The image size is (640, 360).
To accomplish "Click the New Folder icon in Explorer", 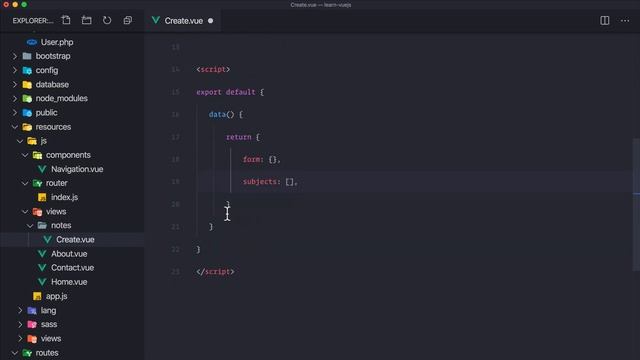I will (87, 20).
